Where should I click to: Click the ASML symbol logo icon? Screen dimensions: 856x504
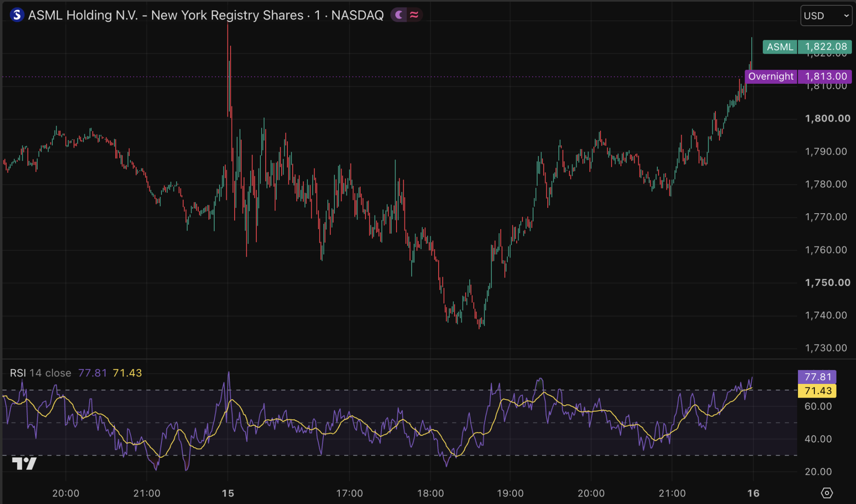(x=17, y=15)
